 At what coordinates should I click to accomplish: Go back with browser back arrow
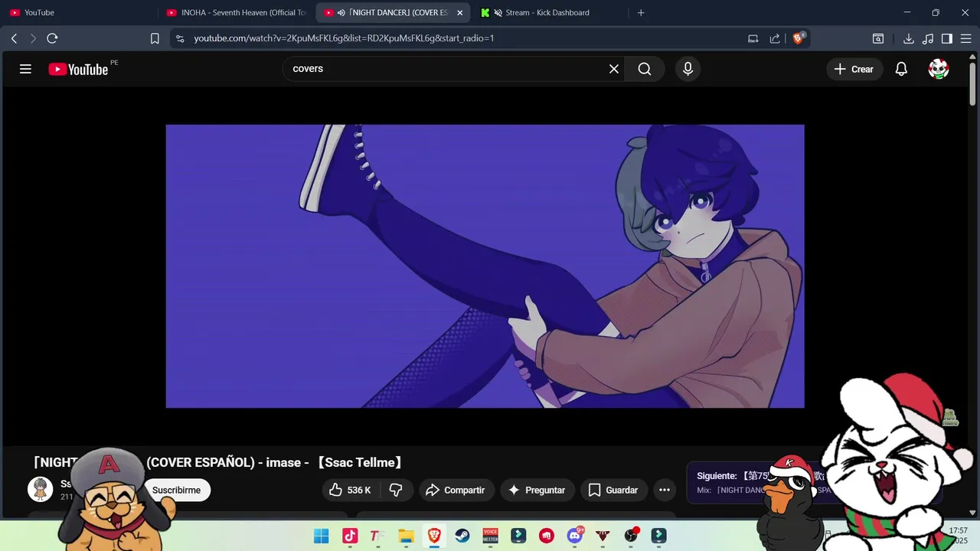(14, 38)
